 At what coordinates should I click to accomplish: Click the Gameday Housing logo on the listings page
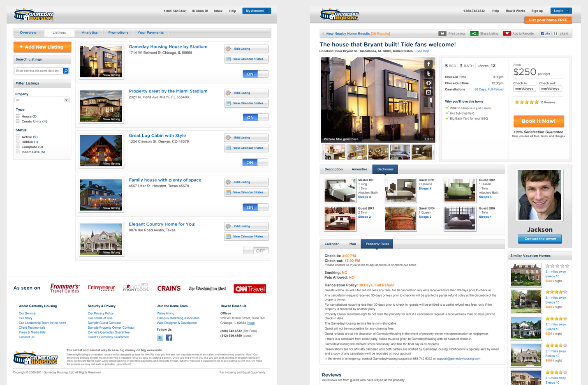click(34, 15)
